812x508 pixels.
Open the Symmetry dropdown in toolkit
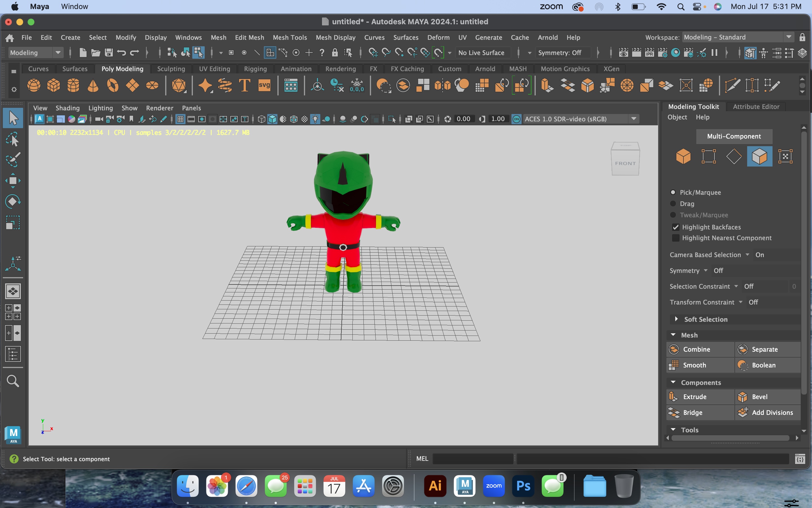706,270
